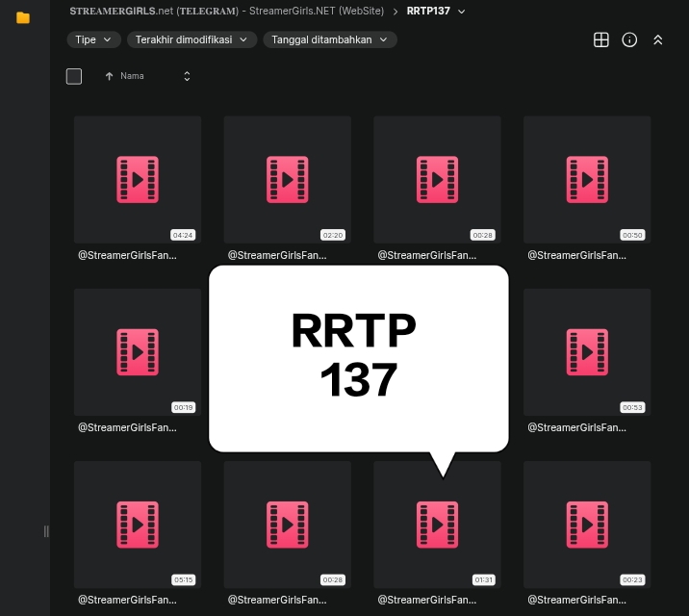Click the ascending sort arrow beside Nama
The image size is (689, 616).
pyautogui.click(x=109, y=76)
